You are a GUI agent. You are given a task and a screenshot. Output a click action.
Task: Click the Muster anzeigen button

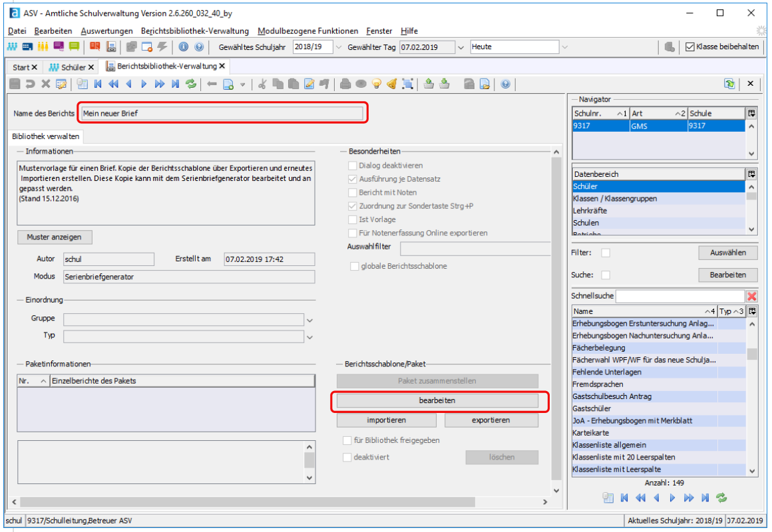pos(55,237)
